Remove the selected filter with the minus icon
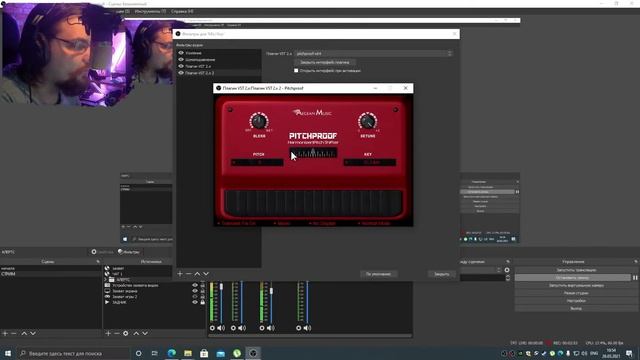Image resolution: width=640 pixels, height=360 pixels. click(x=189, y=273)
